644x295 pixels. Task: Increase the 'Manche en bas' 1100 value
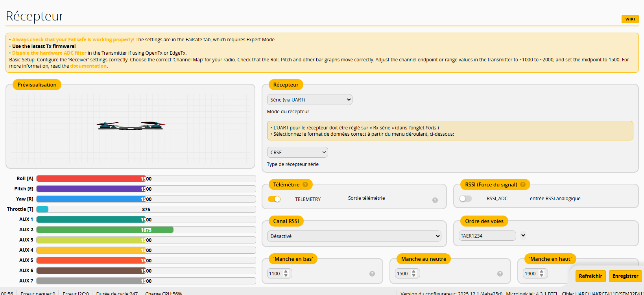click(286, 271)
